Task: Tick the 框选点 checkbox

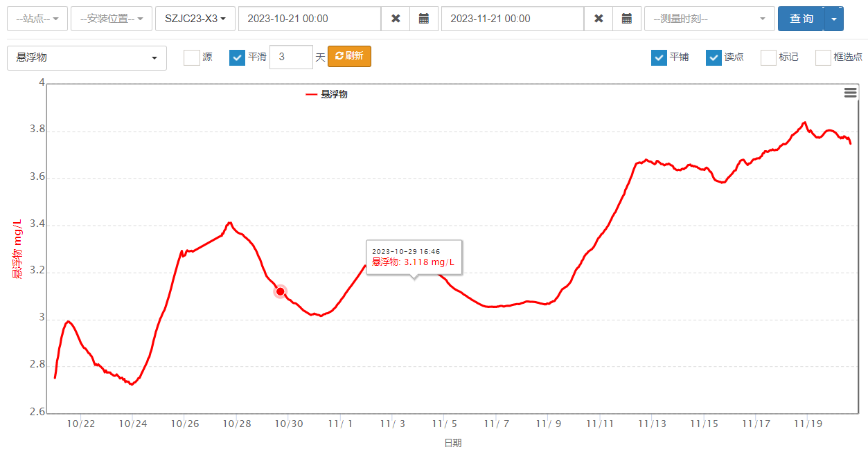Action: click(823, 57)
